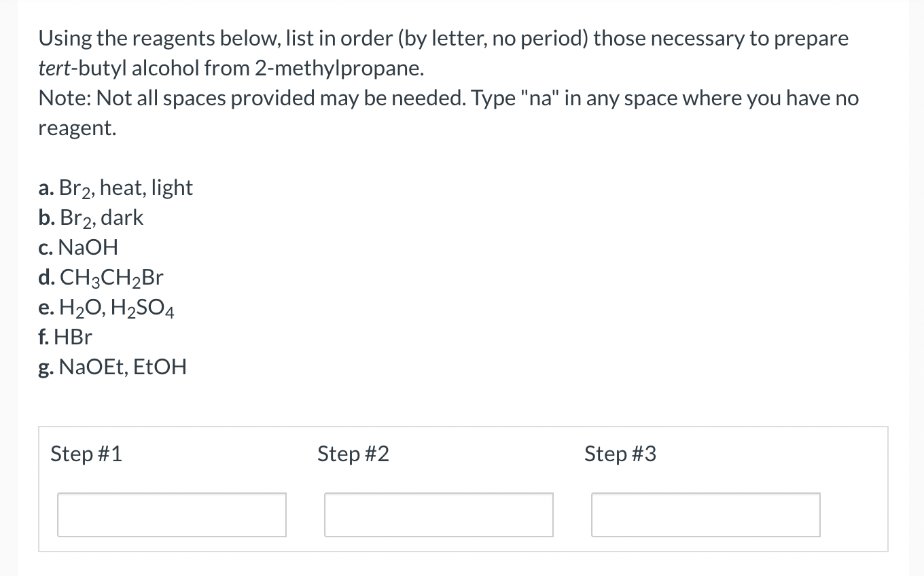Click the Step #2 answer input field
The image size is (924, 576).
[438, 515]
